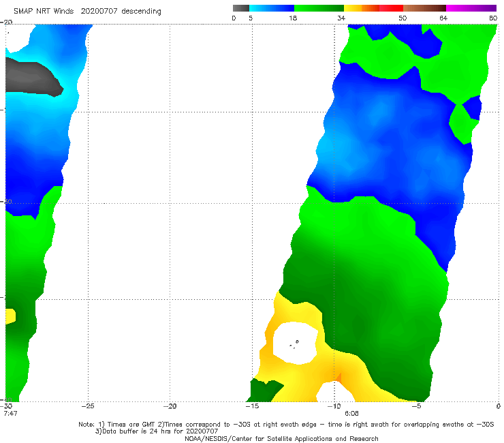Viewport: 504px width, 443px height.
Task: Click the dark gray low-wind patch in left swath
Action: point(32,79)
